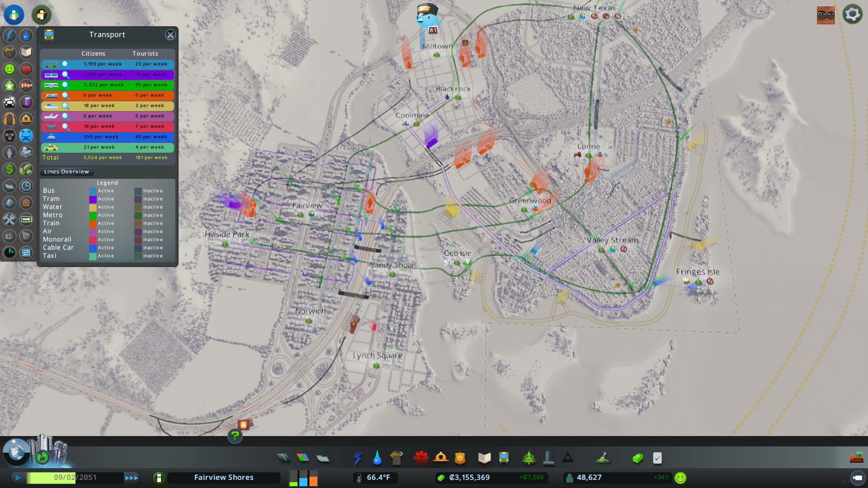Screen dimensions: 868x488
Task: Open the Districts tool menu
Action: [323, 458]
